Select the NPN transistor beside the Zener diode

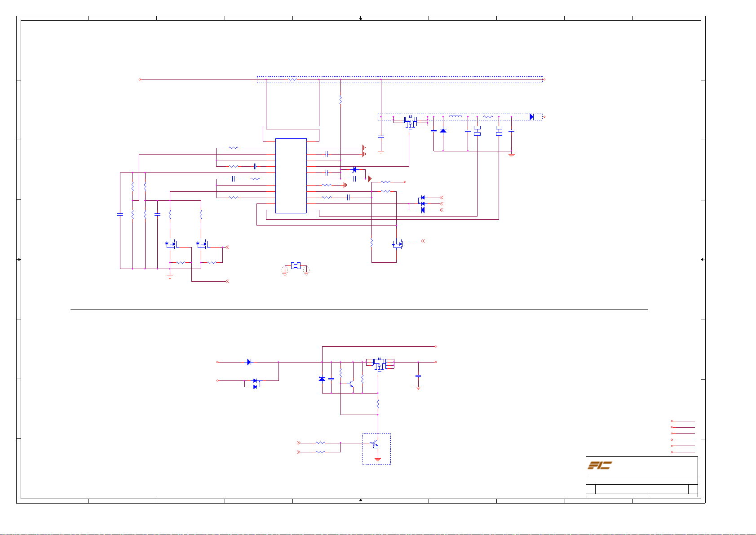351,384
